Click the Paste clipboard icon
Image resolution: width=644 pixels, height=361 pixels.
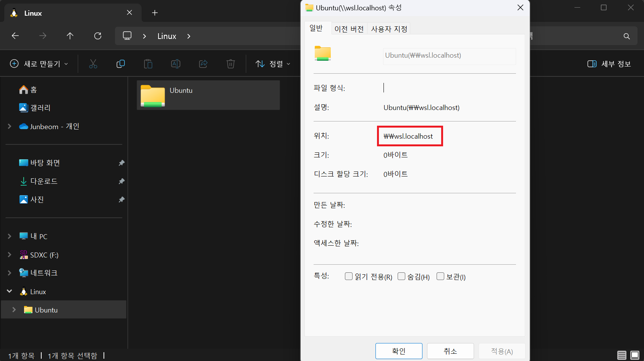click(148, 64)
